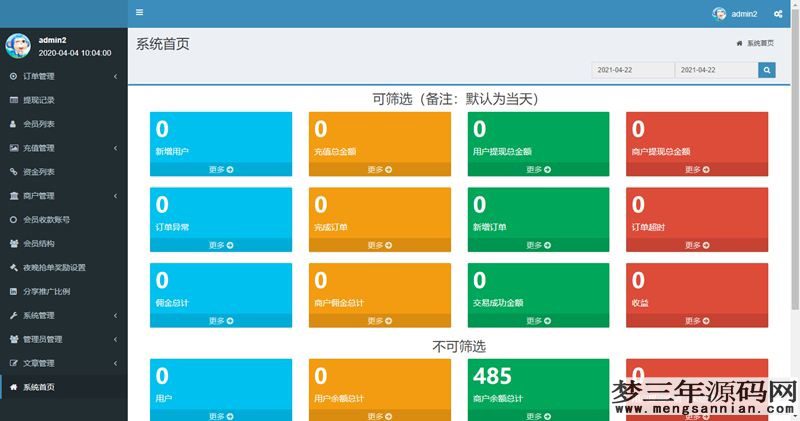
Task: Toggle the sidebar with the hamburger icon
Action: click(139, 12)
